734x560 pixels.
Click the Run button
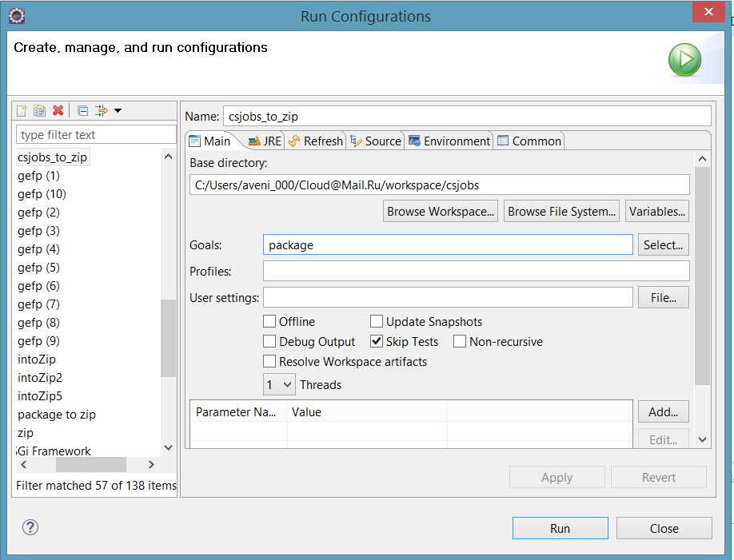(x=560, y=528)
